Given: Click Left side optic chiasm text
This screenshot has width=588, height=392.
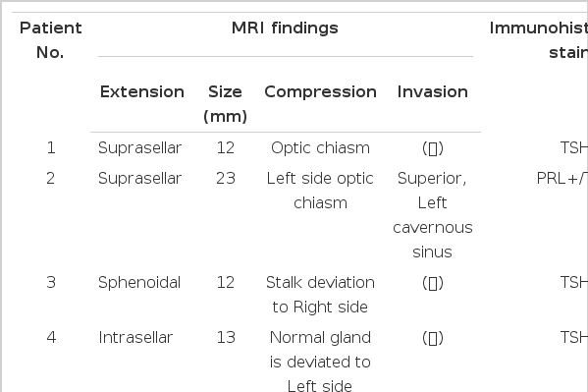Looking at the screenshot, I should tap(320, 191).
